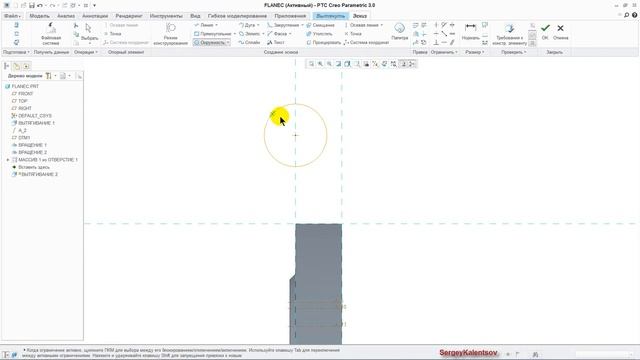Switch to the Модель tab
Image resolution: width=640 pixels, height=360 pixels.
[39, 16]
